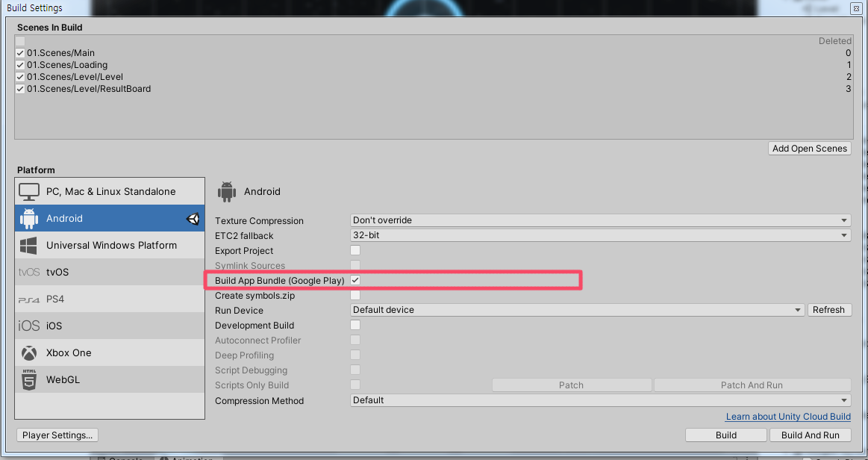
Task: Select the 01.Scenes/Loading scene row text
Action: (67, 65)
